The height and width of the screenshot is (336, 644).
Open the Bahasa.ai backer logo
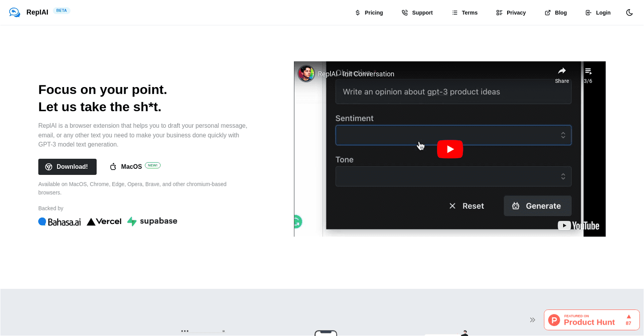pos(60,222)
